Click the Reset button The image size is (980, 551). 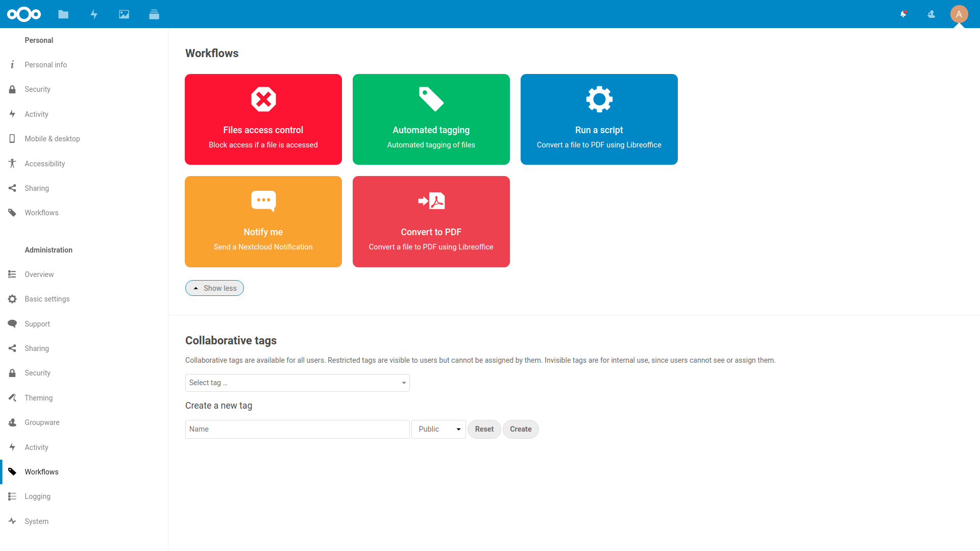click(484, 429)
